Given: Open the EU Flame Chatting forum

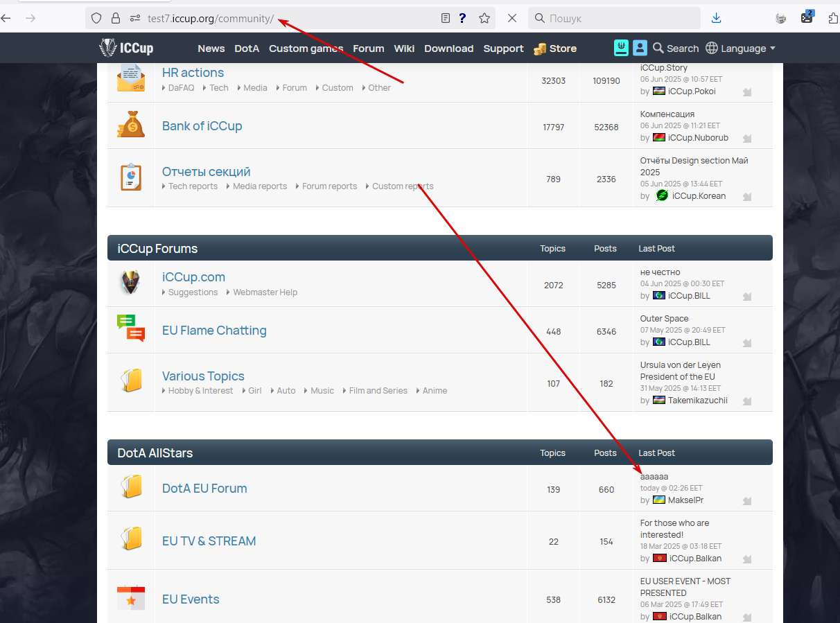Looking at the screenshot, I should 214,331.
